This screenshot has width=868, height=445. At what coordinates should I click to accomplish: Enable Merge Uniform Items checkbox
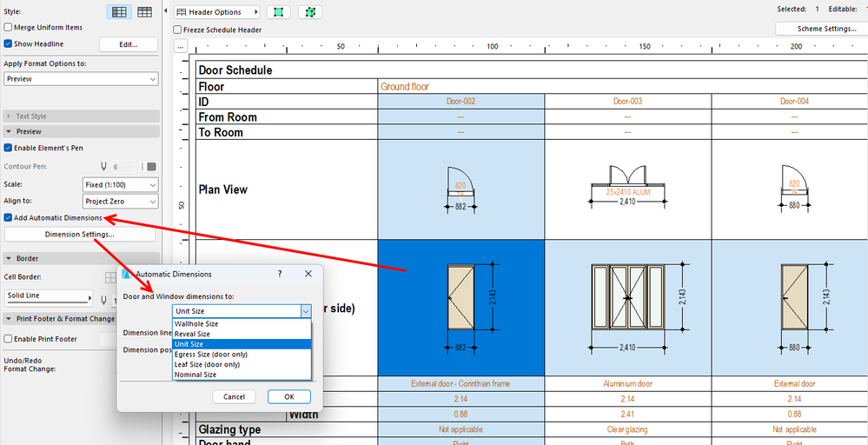click(9, 28)
